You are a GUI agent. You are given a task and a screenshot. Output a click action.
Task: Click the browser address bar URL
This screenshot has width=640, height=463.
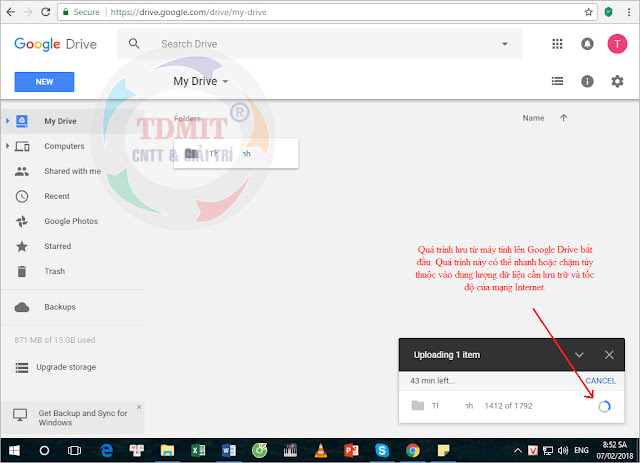[188, 12]
